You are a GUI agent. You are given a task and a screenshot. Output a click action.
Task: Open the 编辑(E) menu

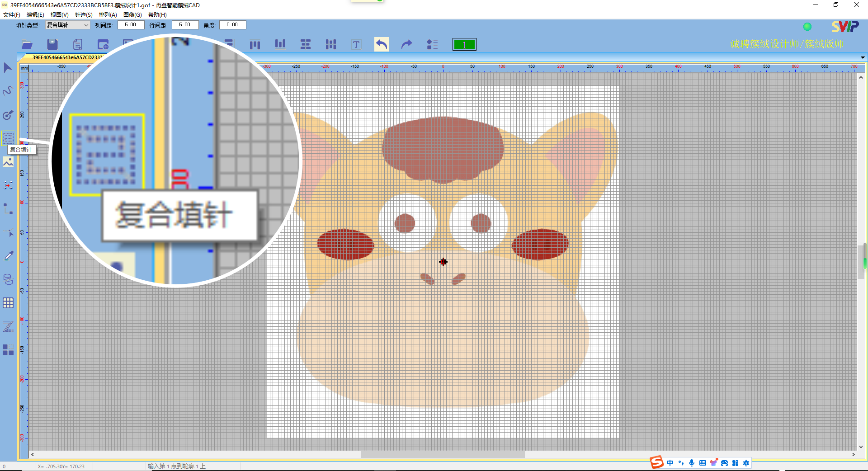coord(35,15)
